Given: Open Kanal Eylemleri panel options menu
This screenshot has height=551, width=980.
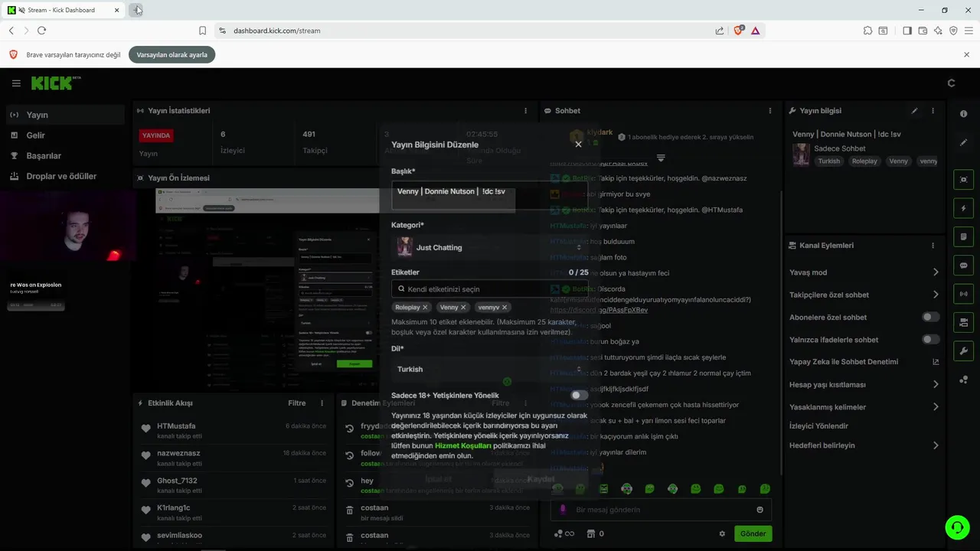Looking at the screenshot, I should pos(933,246).
